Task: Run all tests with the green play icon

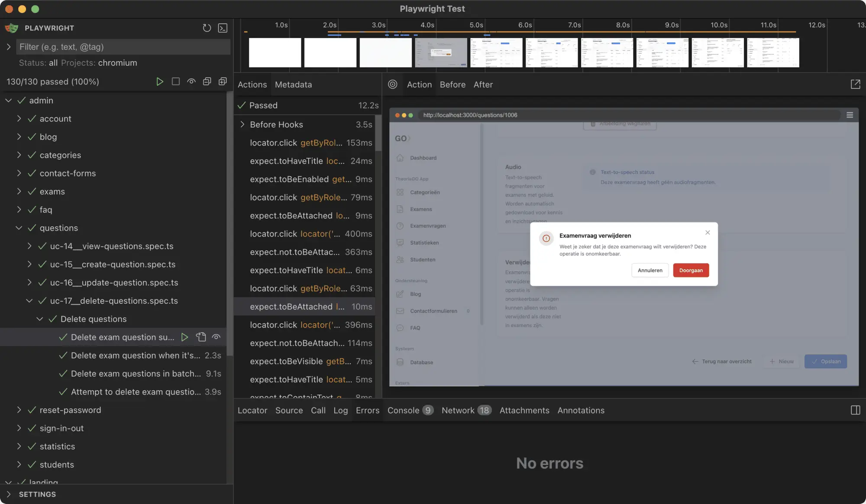Action: 160,81
